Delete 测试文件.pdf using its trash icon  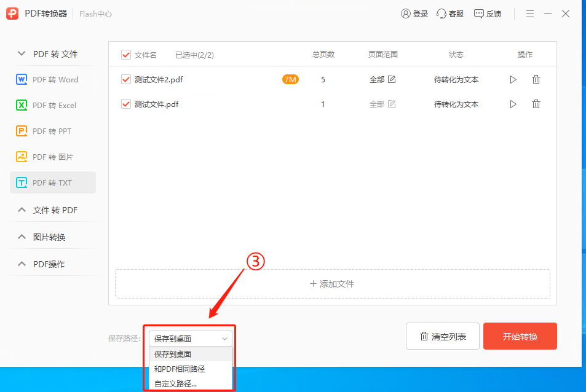536,104
